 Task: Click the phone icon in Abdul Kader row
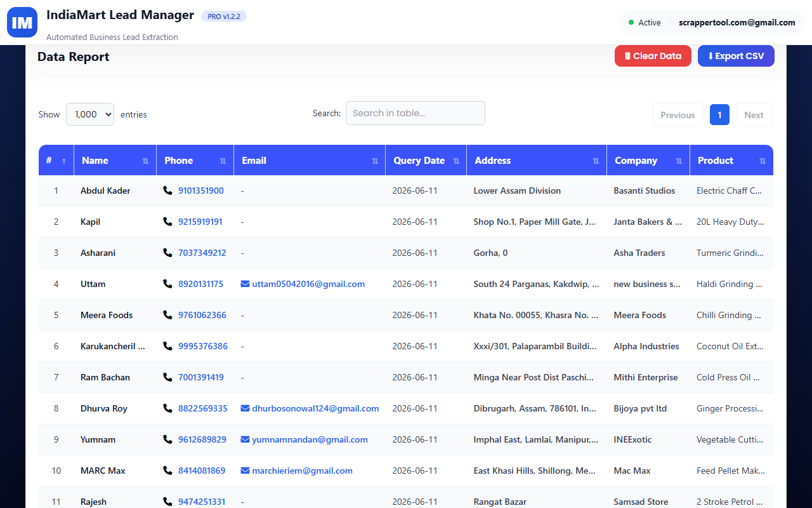pos(167,190)
